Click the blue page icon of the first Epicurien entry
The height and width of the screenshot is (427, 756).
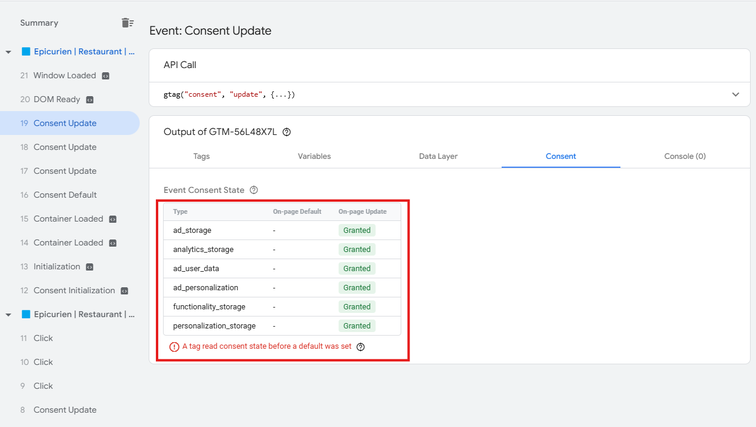[26, 52]
